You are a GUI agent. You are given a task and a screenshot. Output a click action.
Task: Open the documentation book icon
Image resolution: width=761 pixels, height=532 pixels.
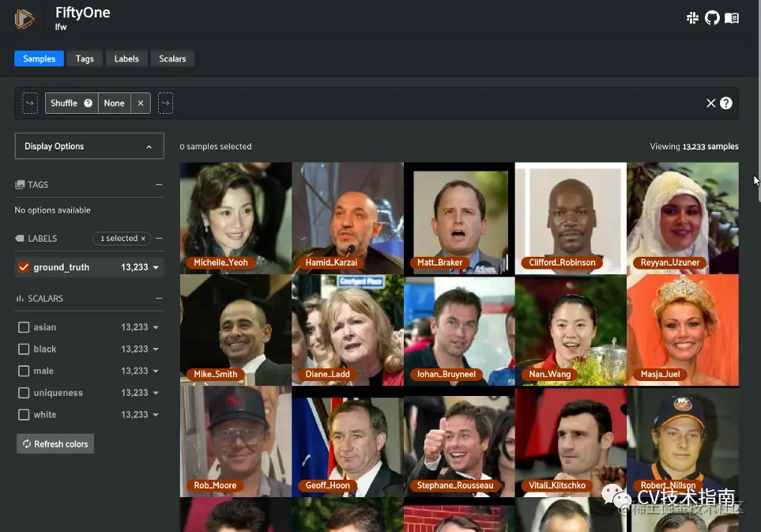click(732, 18)
